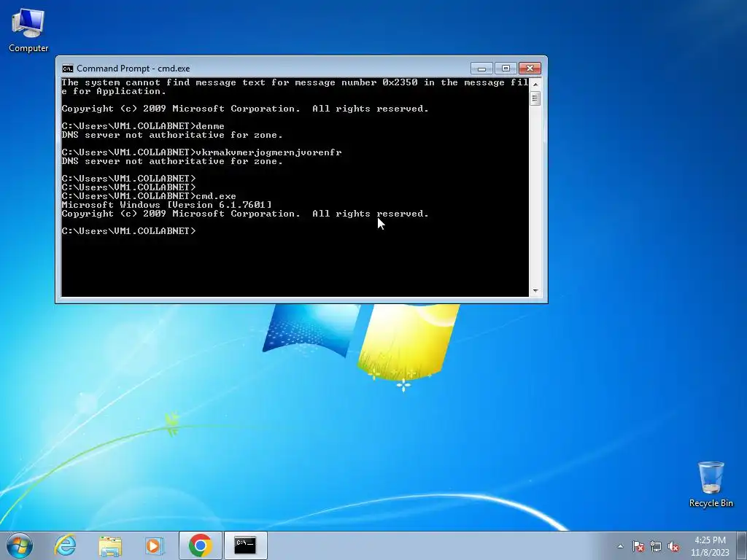Click the Show Desktop strip on taskbar

coord(742,545)
